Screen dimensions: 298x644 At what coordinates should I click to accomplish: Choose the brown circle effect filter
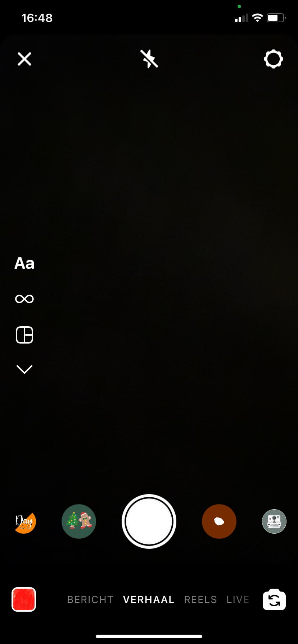point(219,521)
